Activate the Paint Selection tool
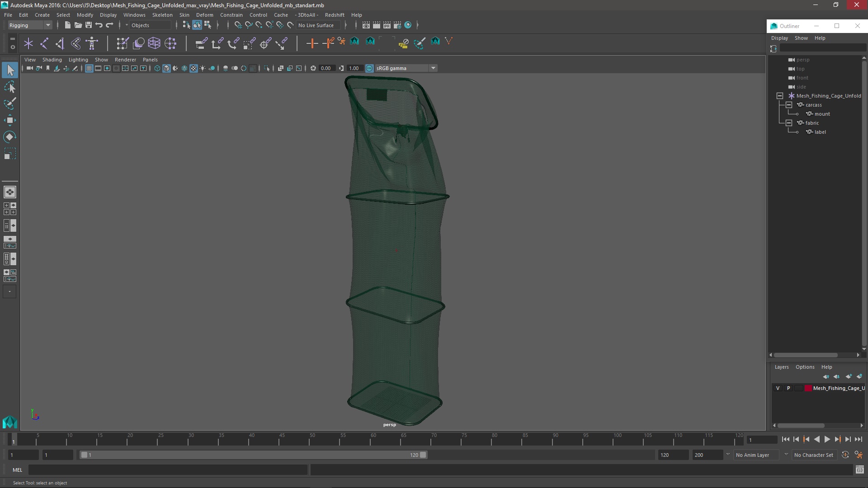The width and height of the screenshot is (868, 488). [10, 103]
